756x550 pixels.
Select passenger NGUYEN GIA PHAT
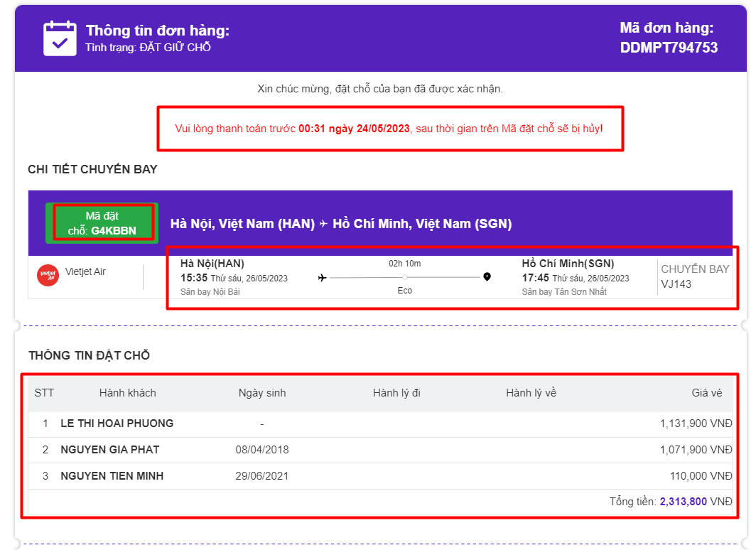pyautogui.click(x=110, y=450)
